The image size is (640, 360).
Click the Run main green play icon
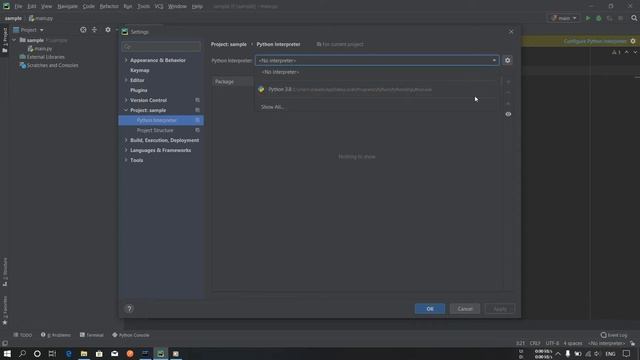coord(588,18)
